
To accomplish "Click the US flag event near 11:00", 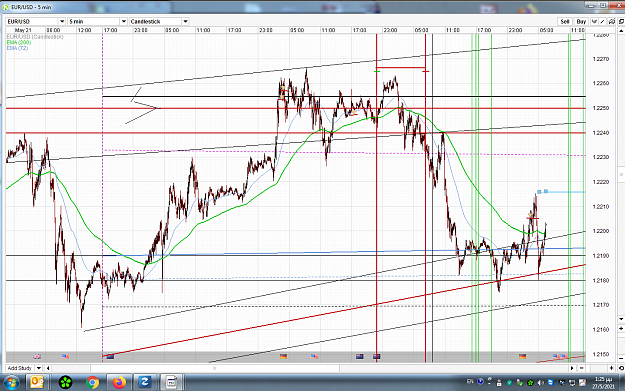I will click(314, 356).
